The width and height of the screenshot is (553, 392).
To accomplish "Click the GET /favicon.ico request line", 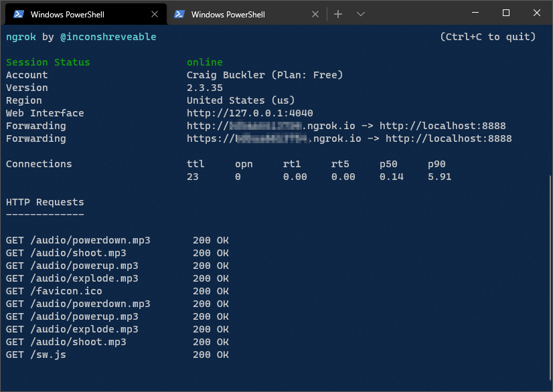I will pyautogui.click(x=54, y=291).
